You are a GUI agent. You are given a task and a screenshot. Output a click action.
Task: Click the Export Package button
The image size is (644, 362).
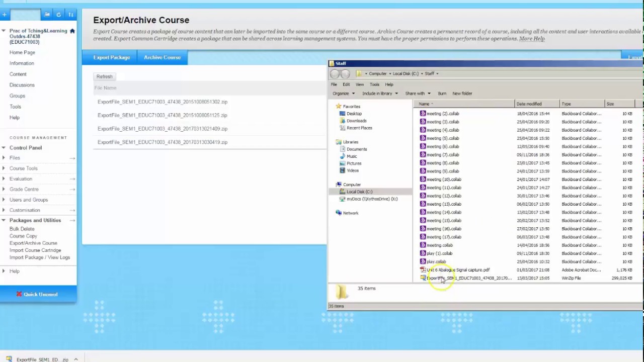pyautogui.click(x=112, y=57)
